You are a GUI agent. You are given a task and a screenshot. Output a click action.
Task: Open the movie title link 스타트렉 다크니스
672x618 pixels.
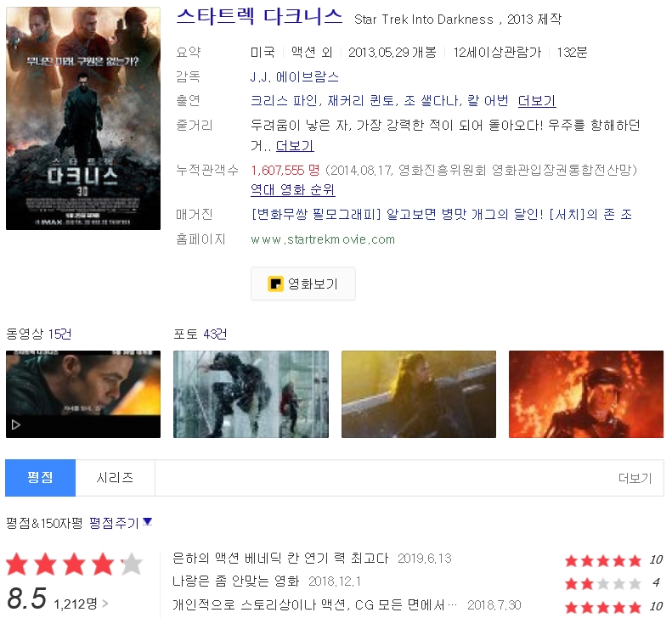pos(259,16)
